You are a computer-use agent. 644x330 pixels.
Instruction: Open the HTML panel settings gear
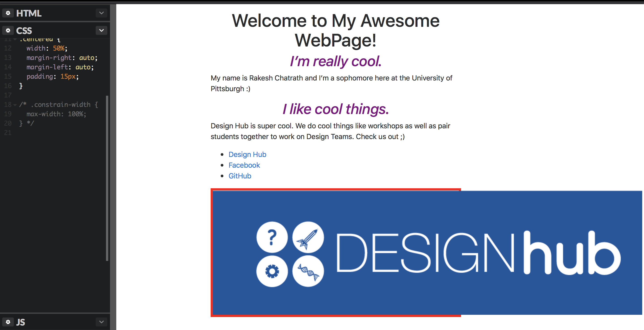[x=8, y=13]
